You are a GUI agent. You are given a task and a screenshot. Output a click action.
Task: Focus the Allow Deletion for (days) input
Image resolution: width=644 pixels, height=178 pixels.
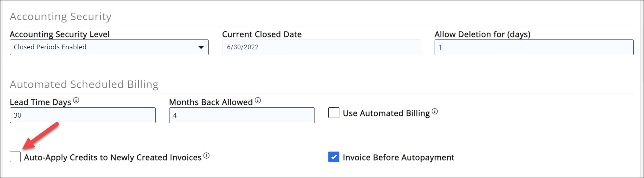(x=533, y=47)
